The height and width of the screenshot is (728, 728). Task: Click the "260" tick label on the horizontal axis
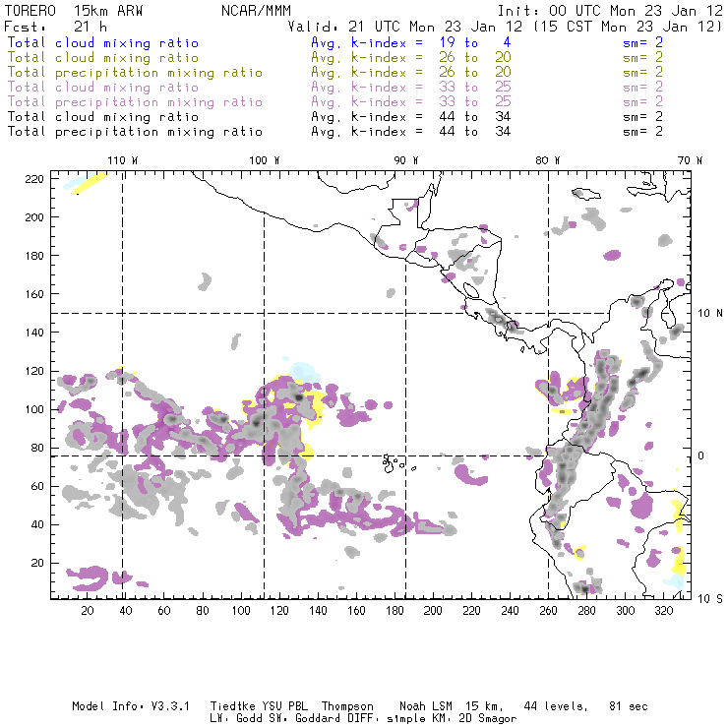(x=548, y=611)
